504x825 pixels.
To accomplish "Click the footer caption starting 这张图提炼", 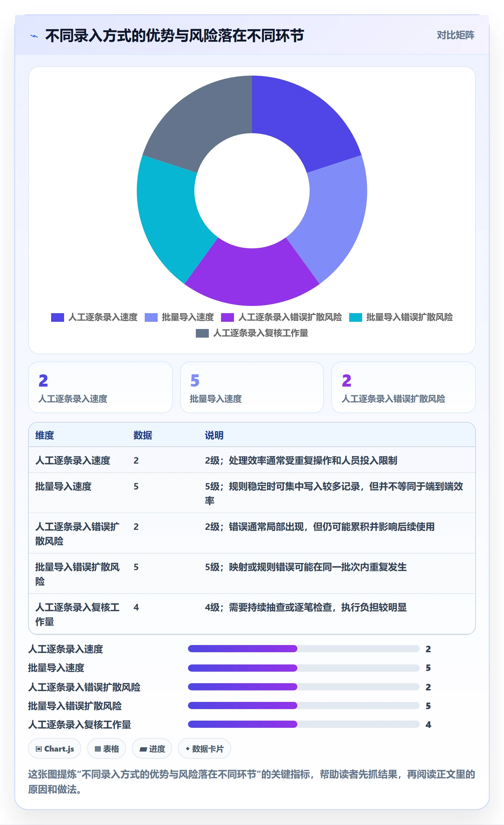I will 252,781.
